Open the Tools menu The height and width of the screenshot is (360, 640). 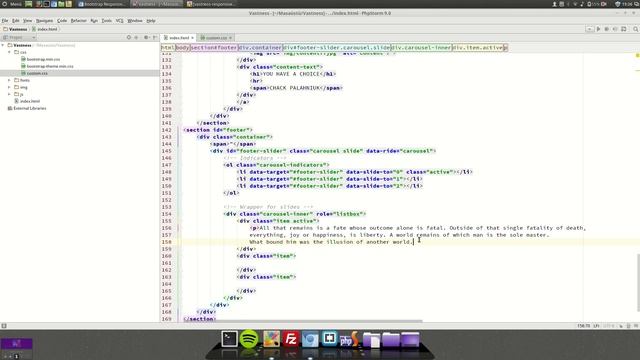tap(107, 20)
